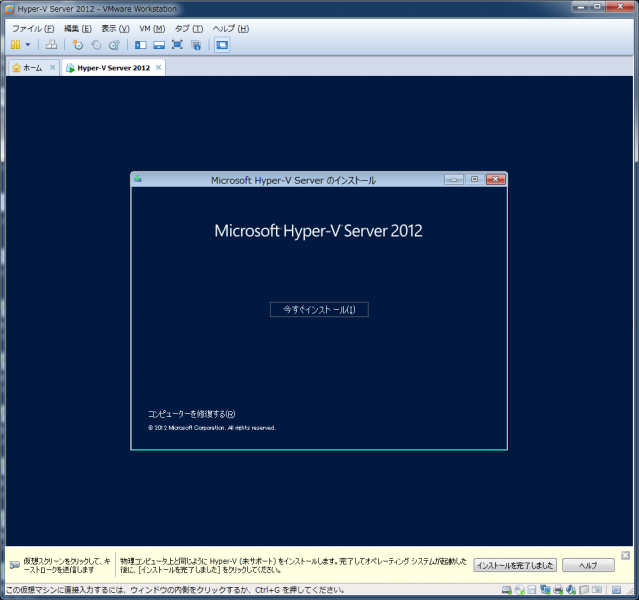Open the タブ (T) menu
Screen dimensions: 639x600
pyautogui.click(x=189, y=29)
